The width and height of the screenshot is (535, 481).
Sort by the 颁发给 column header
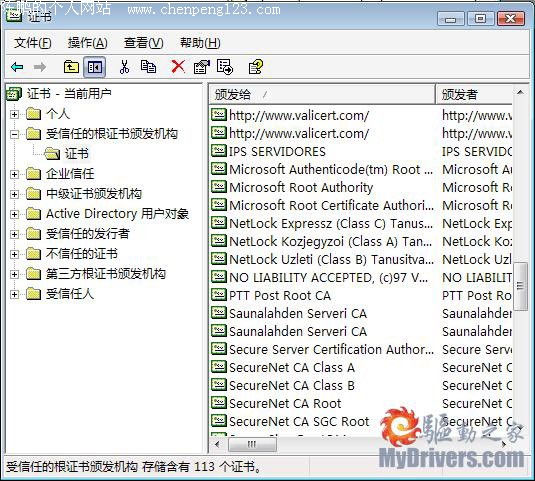pyautogui.click(x=322, y=94)
